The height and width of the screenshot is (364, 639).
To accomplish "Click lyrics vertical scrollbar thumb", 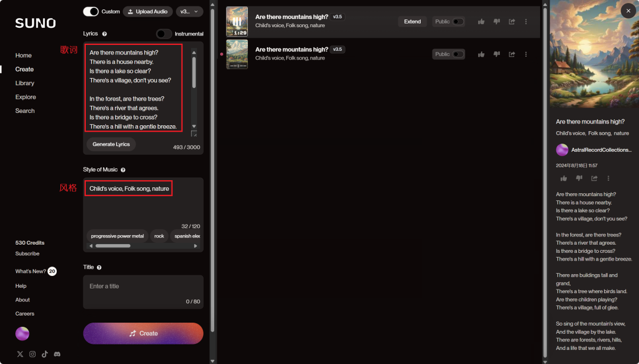I will click(194, 73).
